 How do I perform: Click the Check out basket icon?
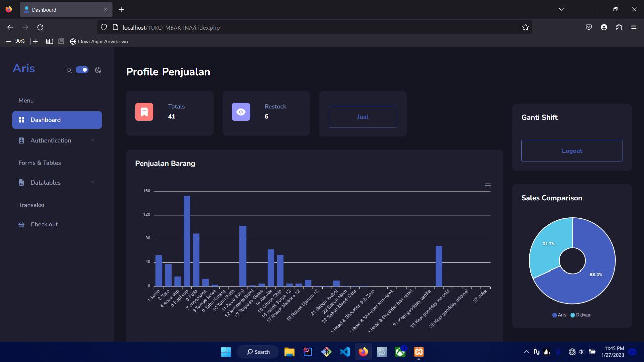21,225
